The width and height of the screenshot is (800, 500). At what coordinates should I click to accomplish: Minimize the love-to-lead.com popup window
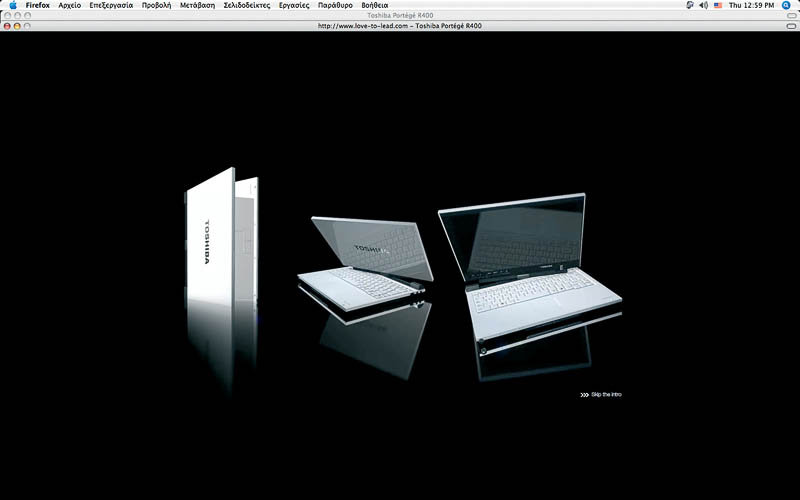click(17, 26)
